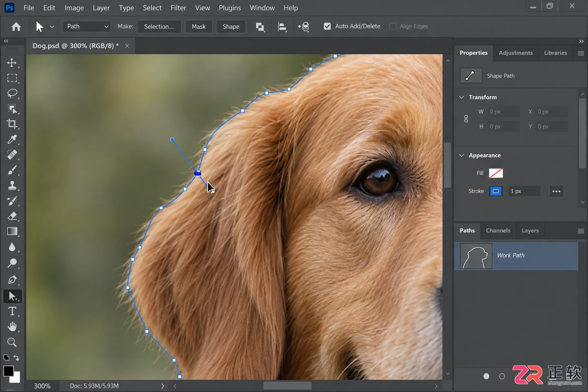This screenshot has height=392, width=588.
Task: Select the Object Selection tool
Action: click(x=12, y=109)
